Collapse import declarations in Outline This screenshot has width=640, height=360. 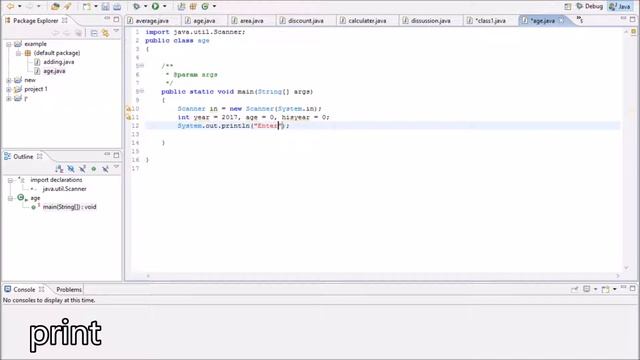click(10, 180)
